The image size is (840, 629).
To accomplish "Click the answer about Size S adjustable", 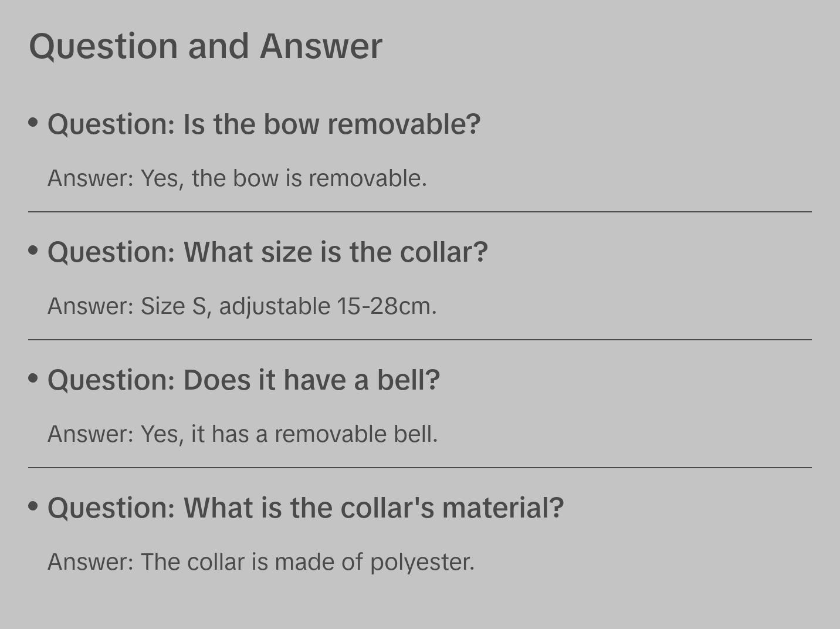I will pos(242,306).
